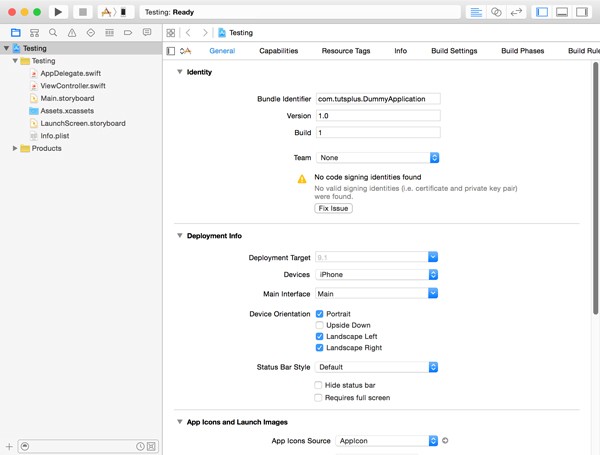600x455 pixels.
Task: Click the Testing breadcrumb in jump bar
Action: 236,33
